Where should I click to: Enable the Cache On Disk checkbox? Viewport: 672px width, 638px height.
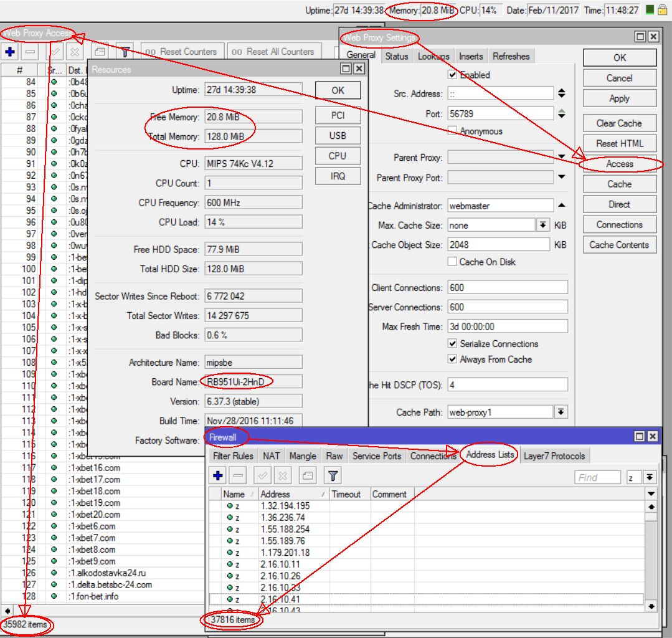point(453,262)
